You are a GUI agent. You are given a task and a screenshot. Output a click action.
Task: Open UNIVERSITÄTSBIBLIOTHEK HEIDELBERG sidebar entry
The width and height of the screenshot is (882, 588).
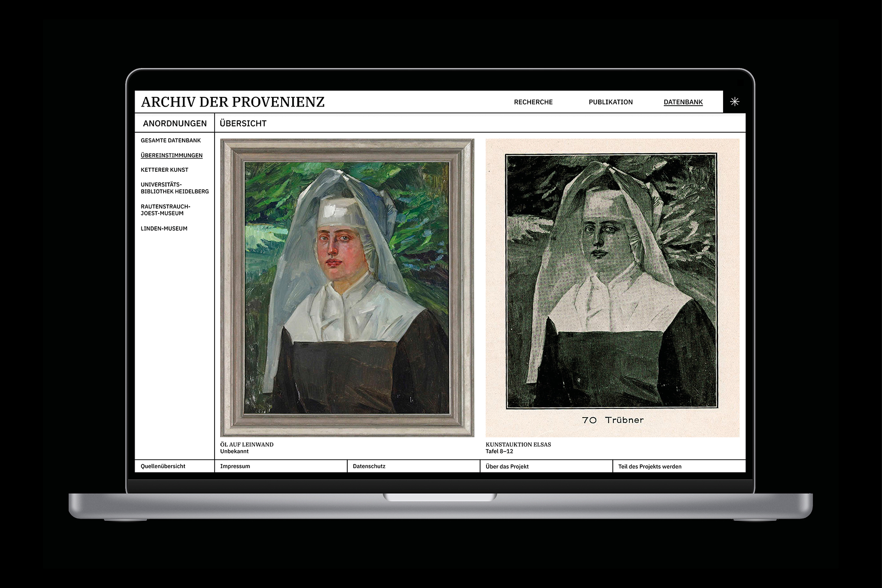click(175, 188)
